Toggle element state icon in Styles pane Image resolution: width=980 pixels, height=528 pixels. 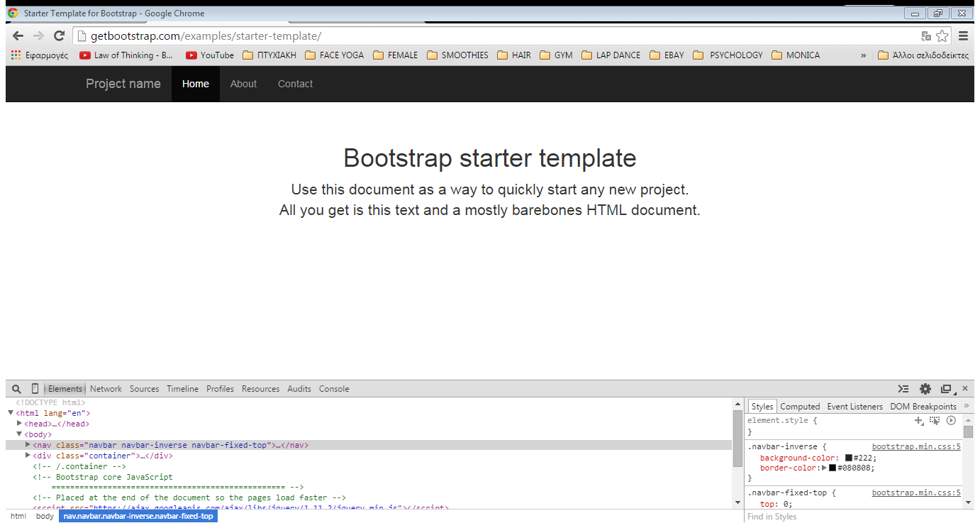click(935, 421)
